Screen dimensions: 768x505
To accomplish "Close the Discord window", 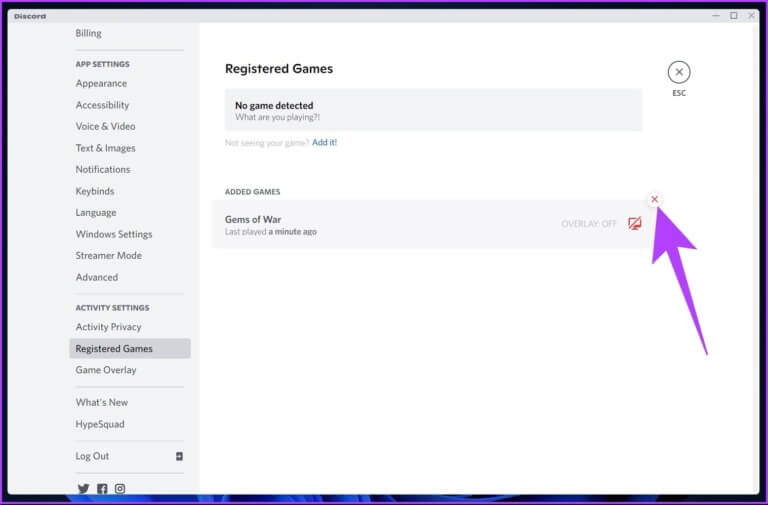I will point(751,16).
